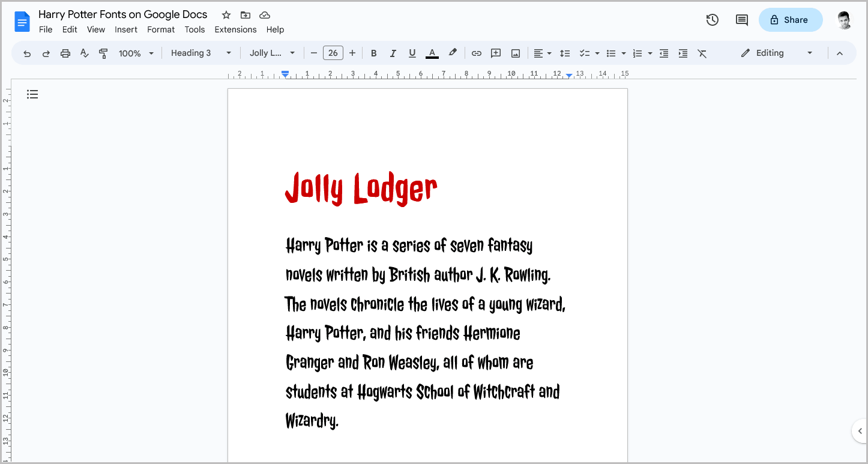Toggle underline formatting
The width and height of the screenshot is (868, 464).
pos(412,53)
